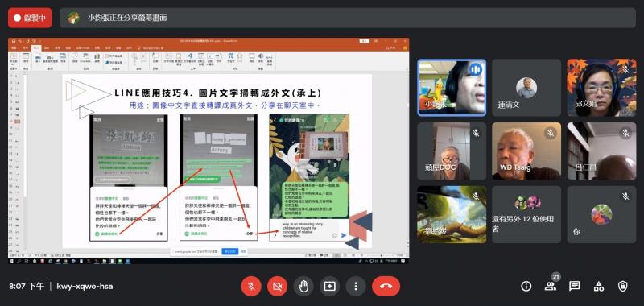
Task: Show everyone via the people icon
Action: pos(551,287)
